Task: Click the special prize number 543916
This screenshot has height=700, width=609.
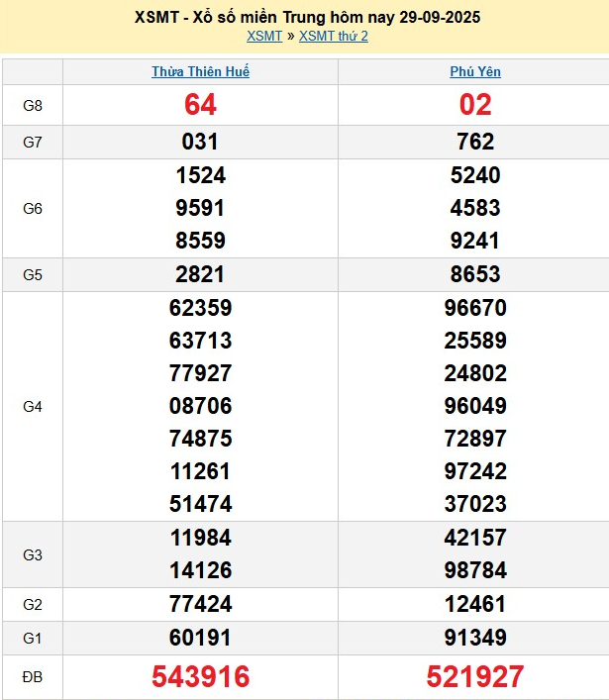Action: click(200, 677)
